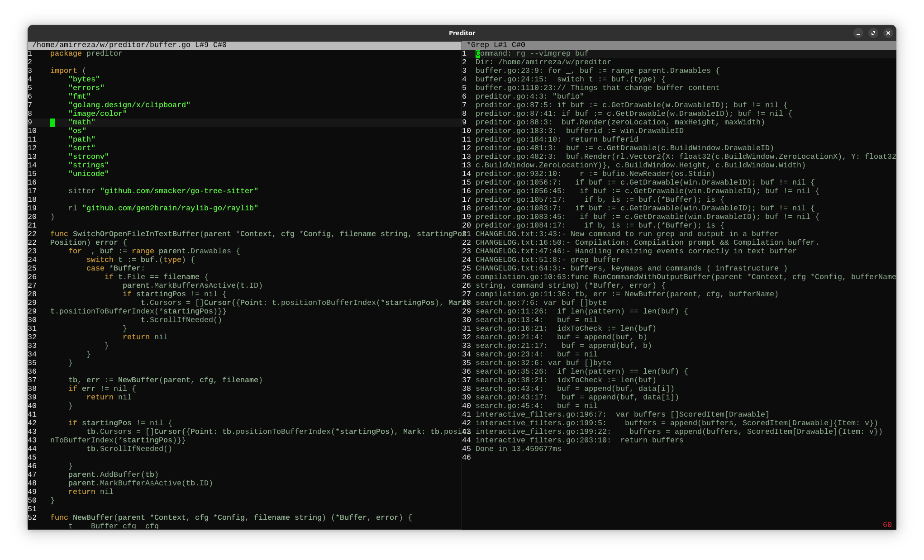Open grep result CHANGELOG.txt:51:8 grep buffer
924x560 pixels.
[548, 260]
